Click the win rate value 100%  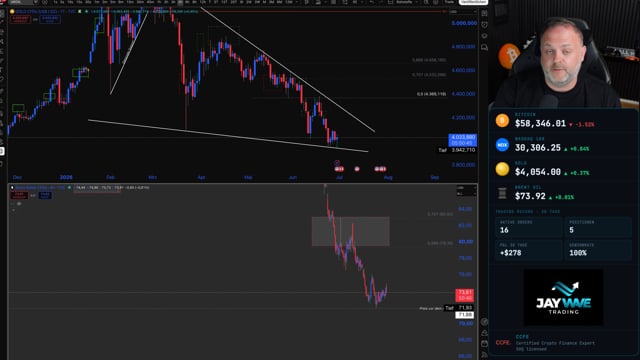tap(578, 253)
